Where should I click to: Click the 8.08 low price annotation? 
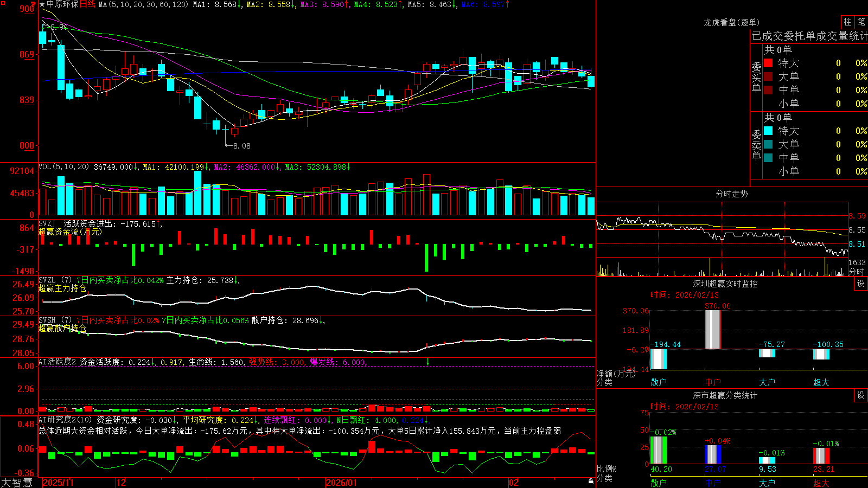[x=242, y=146]
